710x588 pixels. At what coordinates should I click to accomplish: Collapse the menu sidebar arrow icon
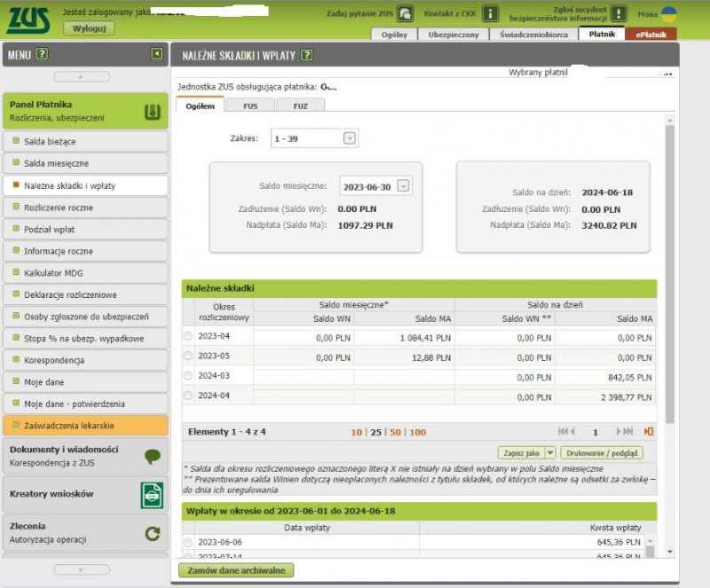click(157, 55)
